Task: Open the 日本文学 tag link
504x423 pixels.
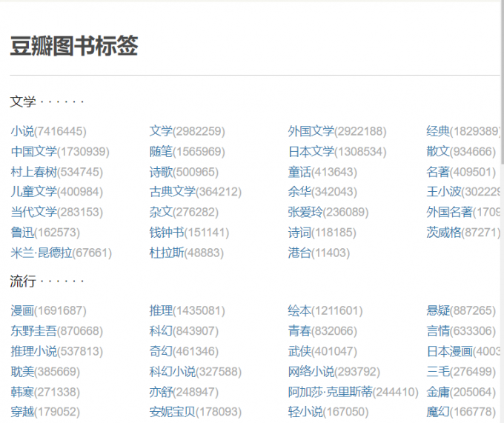Action: pyautogui.click(x=311, y=151)
